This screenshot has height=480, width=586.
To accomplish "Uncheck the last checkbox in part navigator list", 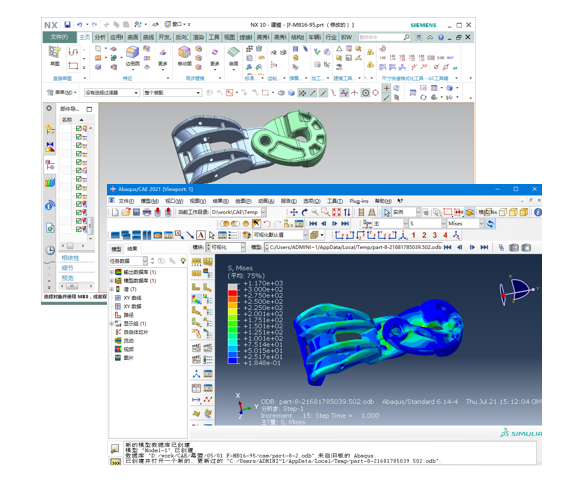I will pos(79,229).
